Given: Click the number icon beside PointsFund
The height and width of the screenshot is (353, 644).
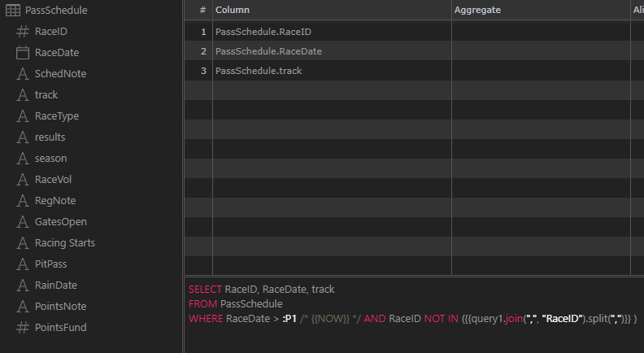Looking at the screenshot, I should point(23,328).
